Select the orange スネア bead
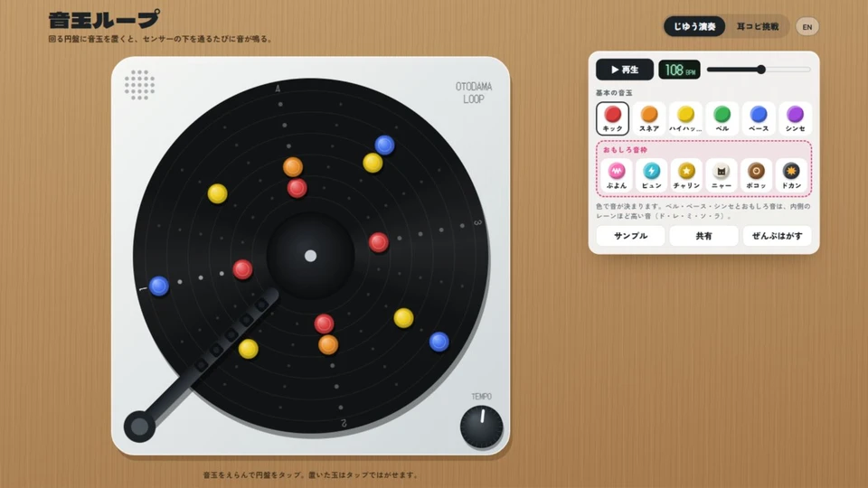 [x=649, y=118]
